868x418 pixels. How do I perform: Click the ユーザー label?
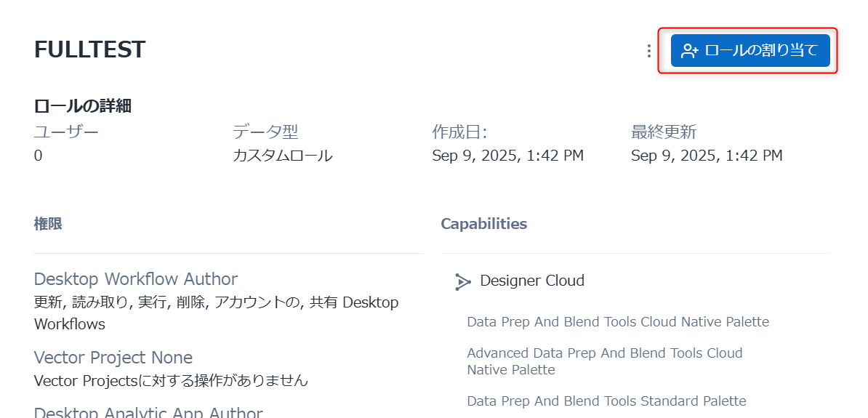(x=66, y=132)
